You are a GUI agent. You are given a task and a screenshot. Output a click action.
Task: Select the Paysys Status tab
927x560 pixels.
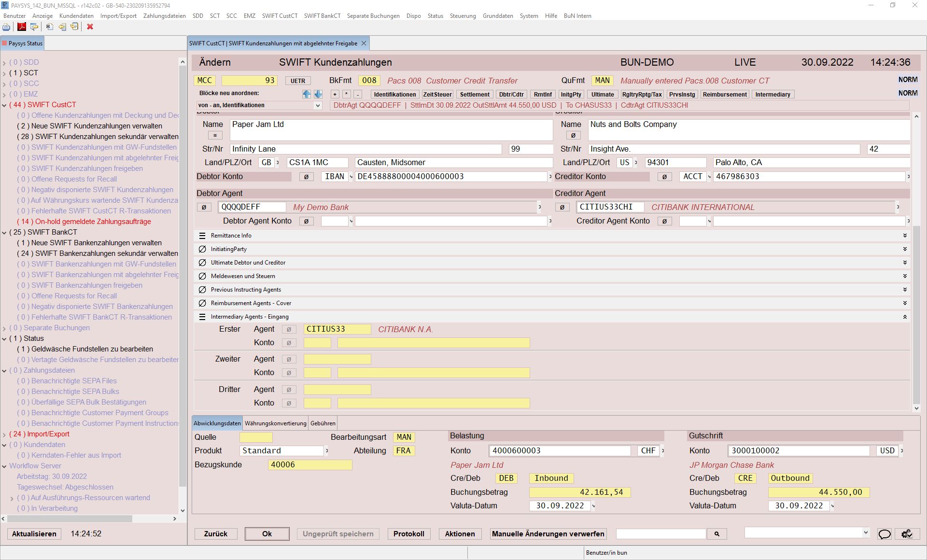tap(23, 43)
